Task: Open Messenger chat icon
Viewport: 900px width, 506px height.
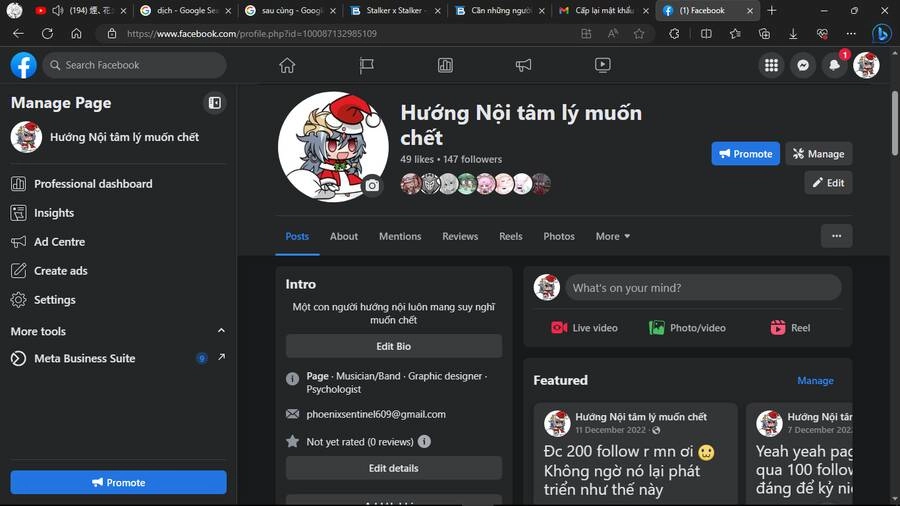Action: (x=802, y=65)
